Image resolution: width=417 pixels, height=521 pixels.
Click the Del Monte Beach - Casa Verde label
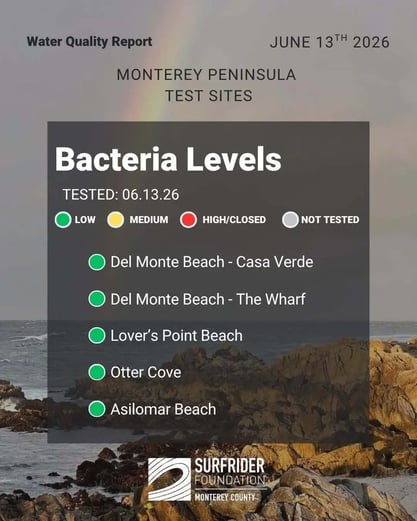(212, 262)
